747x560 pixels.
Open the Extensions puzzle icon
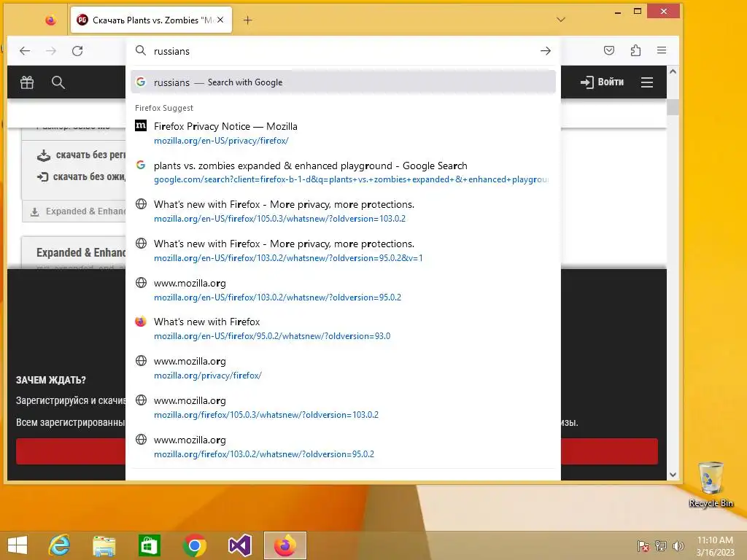coord(635,50)
